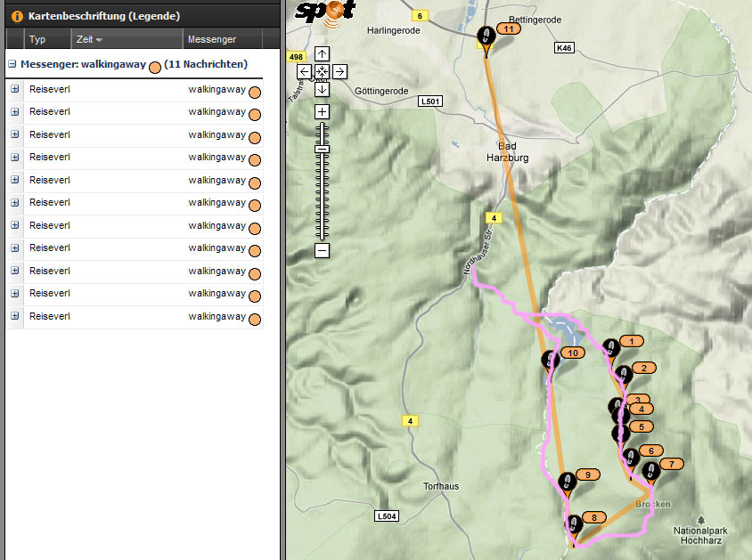Collapse the Messenger: walkingaway group
This screenshot has width=752, height=560.
(12, 65)
